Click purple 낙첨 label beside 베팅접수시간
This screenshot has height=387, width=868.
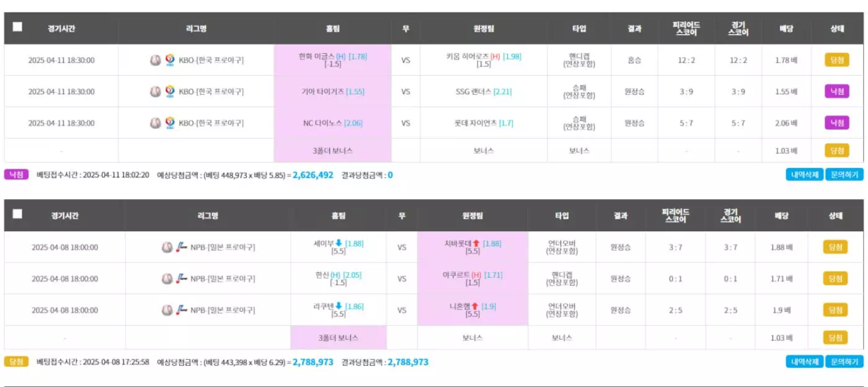click(17, 175)
